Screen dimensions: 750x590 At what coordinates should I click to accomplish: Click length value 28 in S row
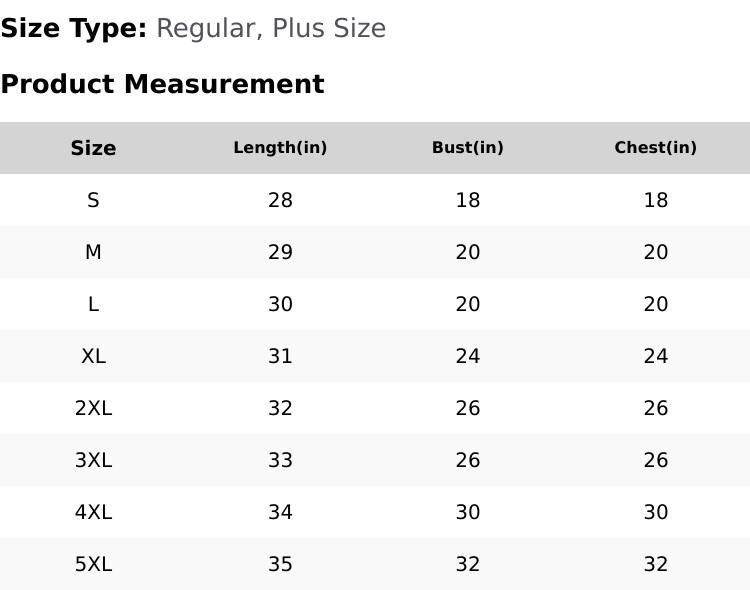pos(280,200)
